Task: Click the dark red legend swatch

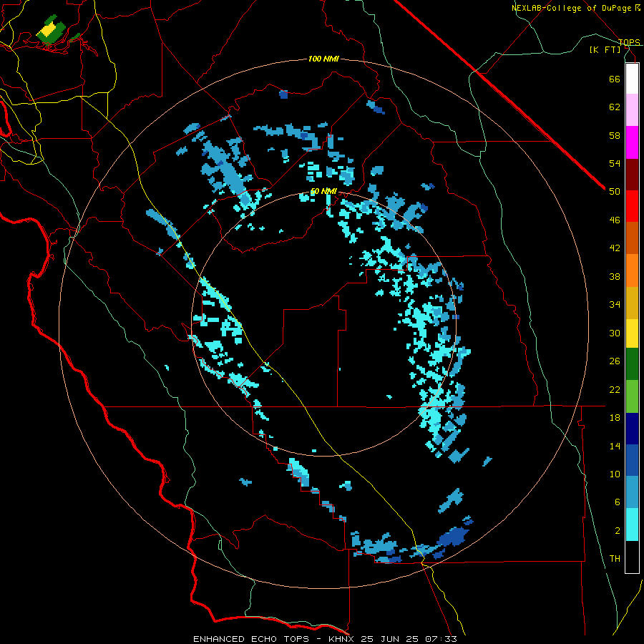Action: coord(632,175)
